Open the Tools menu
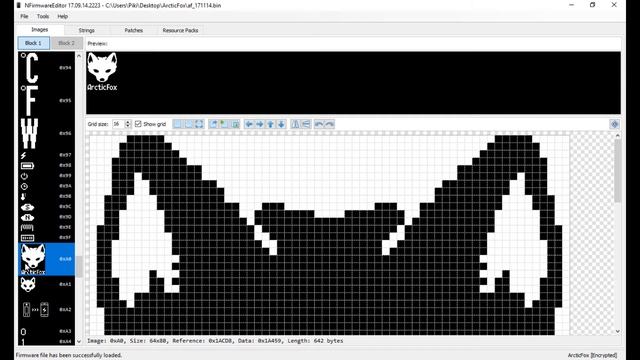 43,16
